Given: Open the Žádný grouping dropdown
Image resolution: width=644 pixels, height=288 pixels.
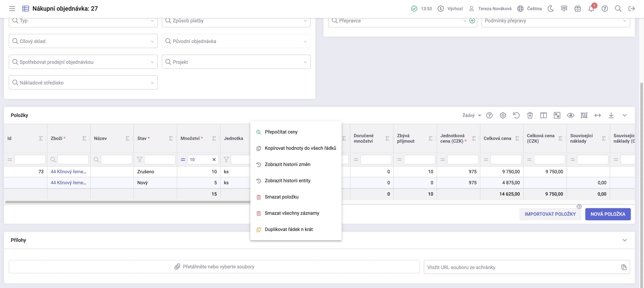Looking at the screenshot, I should pos(471,115).
